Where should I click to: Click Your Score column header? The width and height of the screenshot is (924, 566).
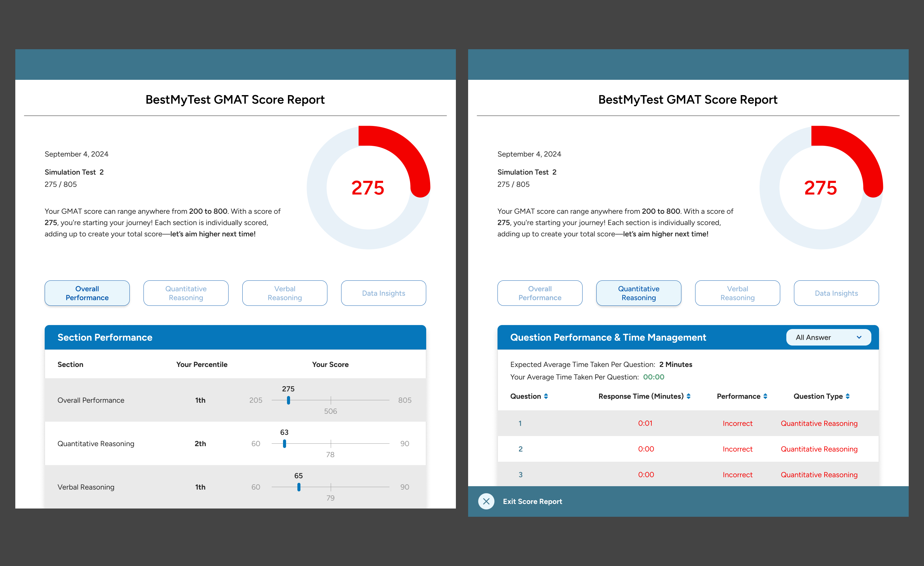pos(330,364)
